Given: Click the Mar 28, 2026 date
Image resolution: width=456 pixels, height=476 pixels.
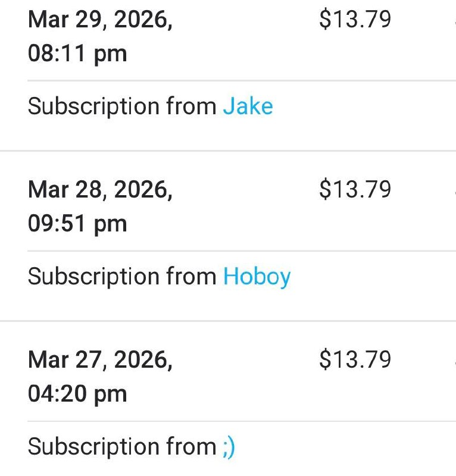Looking at the screenshot, I should tap(100, 190).
